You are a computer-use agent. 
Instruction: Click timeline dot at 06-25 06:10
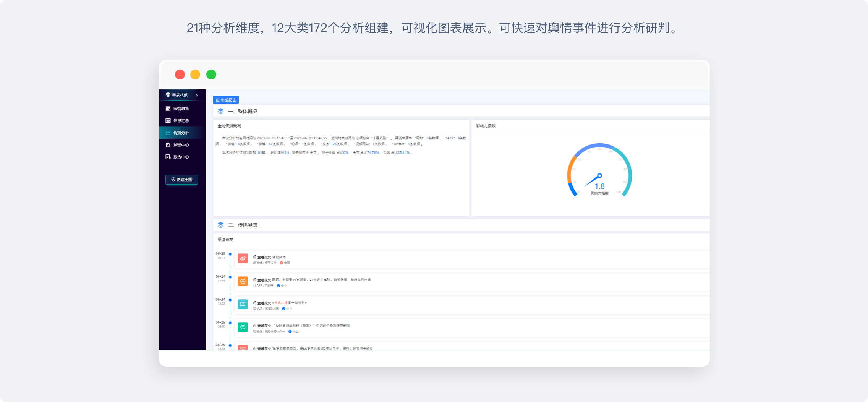coord(230,323)
